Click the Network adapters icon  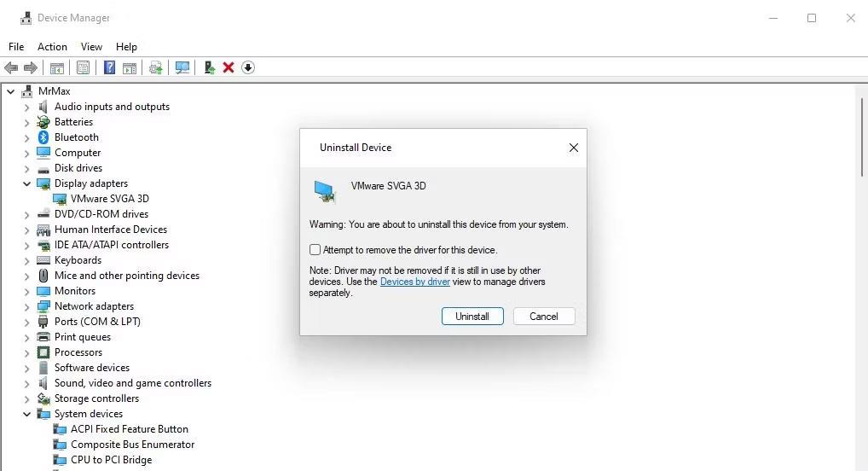coord(43,306)
